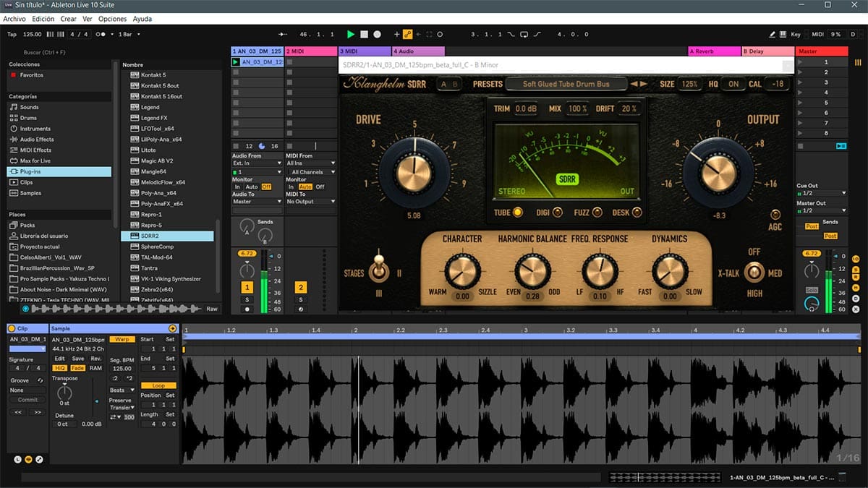
Task: Open All Channels dropdown on track 2
Action: click(x=311, y=172)
